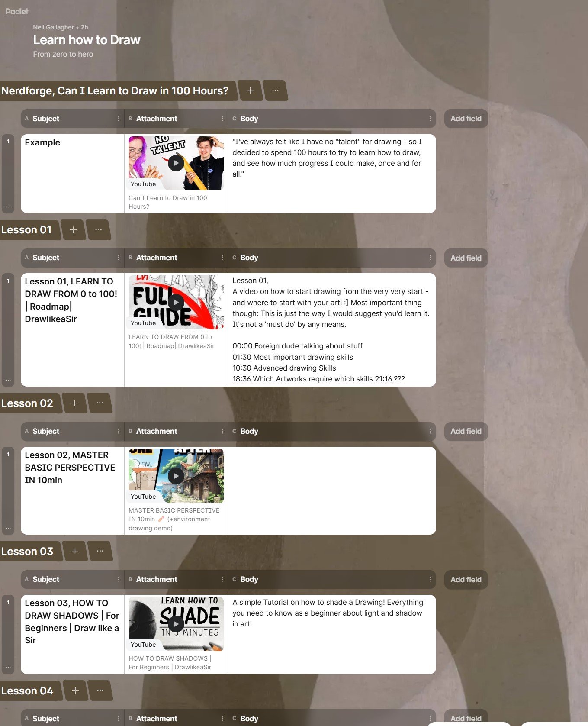Select the 'Nerdforge, Can I Learn to Draw in 100 Hours?' section title
The height and width of the screenshot is (726, 588).
(x=115, y=91)
